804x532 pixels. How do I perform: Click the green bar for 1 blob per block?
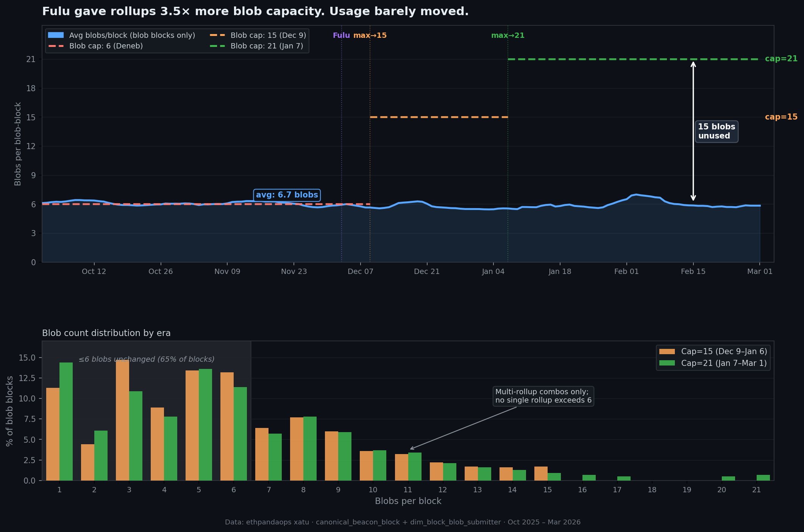click(x=66, y=421)
